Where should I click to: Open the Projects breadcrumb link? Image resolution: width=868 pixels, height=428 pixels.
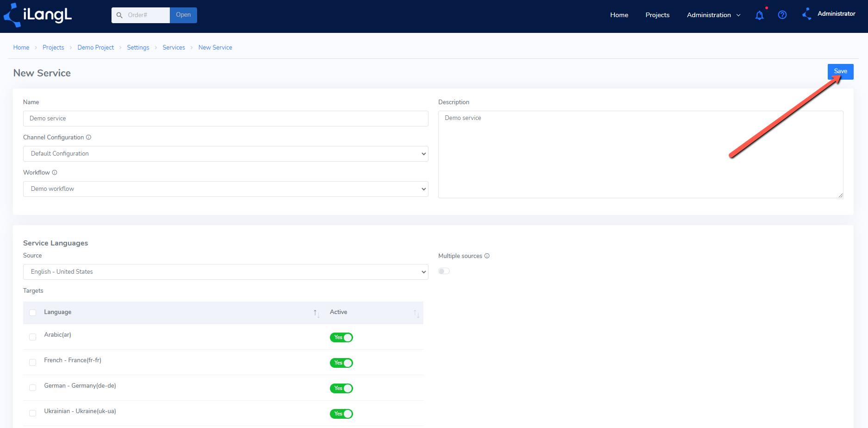pyautogui.click(x=53, y=48)
